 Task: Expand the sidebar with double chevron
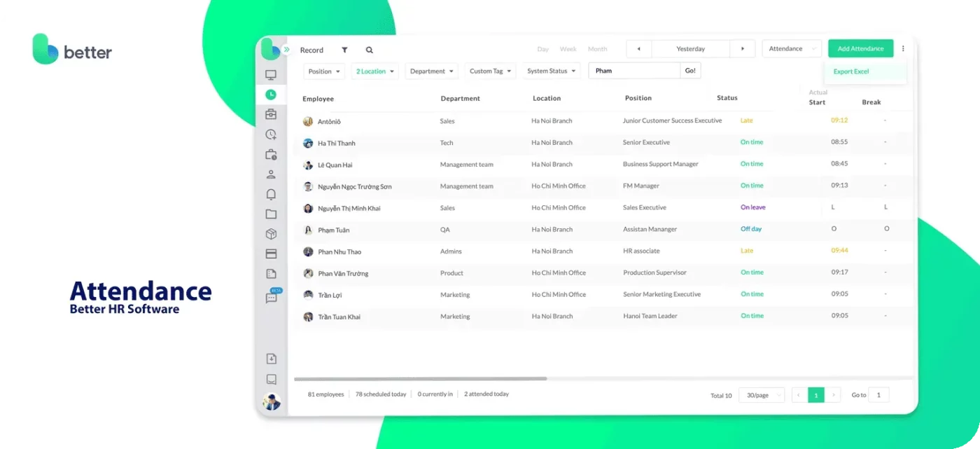coord(286,49)
